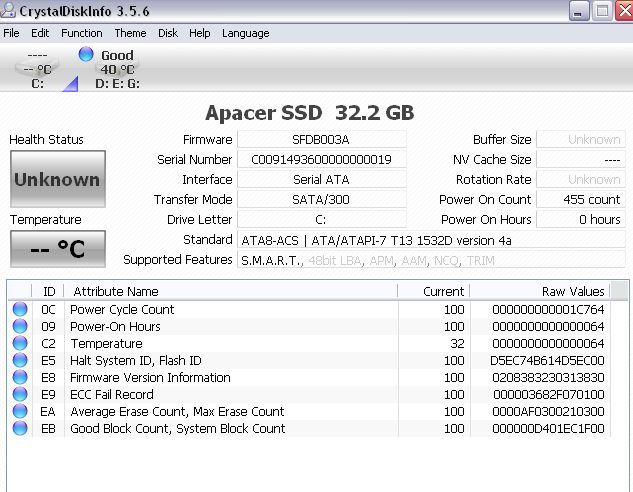
Task: Click raw value 000003682F070100
Action: point(549,394)
